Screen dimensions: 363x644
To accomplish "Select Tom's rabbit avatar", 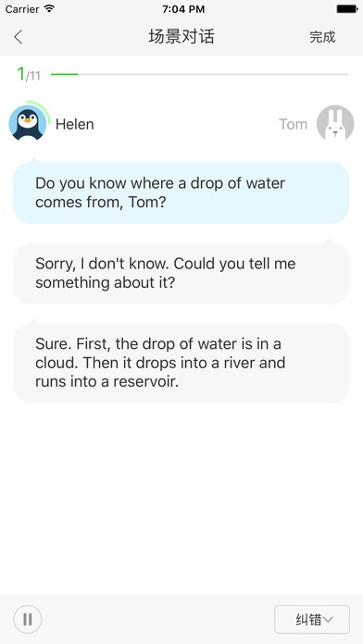I will click(335, 123).
